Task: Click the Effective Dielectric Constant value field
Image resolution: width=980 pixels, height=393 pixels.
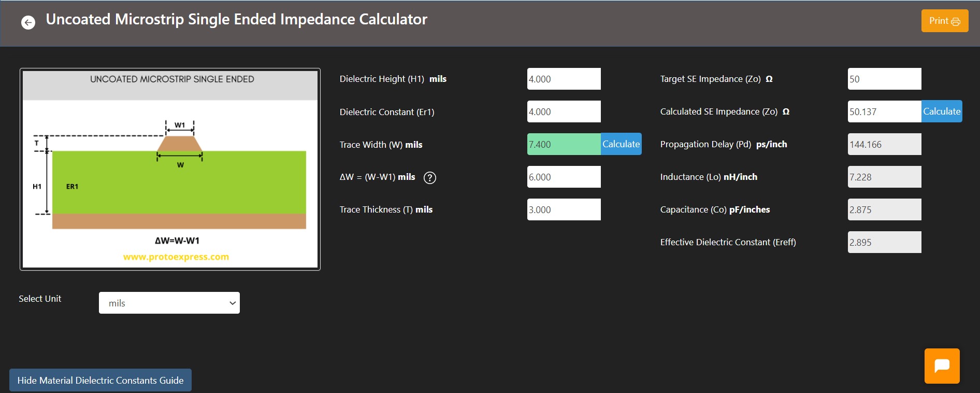Action: click(x=885, y=242)
